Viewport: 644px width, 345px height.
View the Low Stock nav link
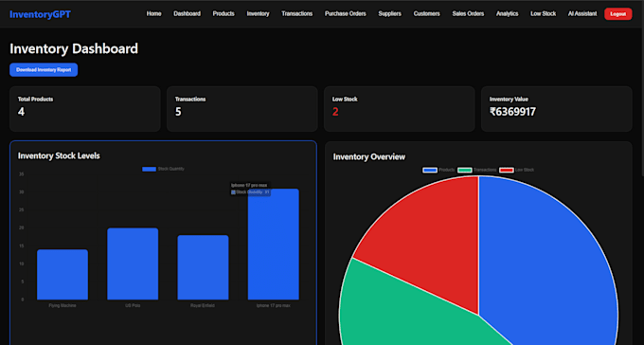[543, 13]
